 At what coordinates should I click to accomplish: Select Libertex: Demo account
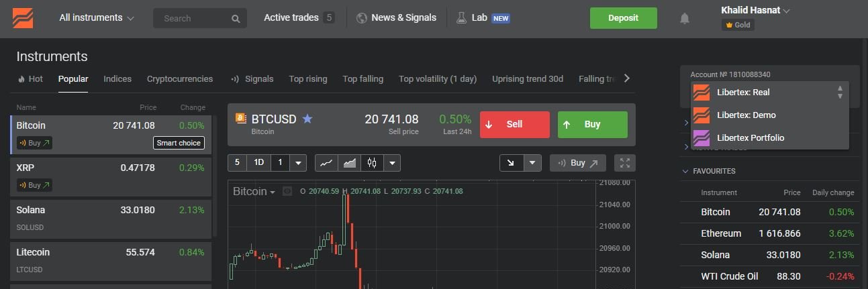[770, 115]
